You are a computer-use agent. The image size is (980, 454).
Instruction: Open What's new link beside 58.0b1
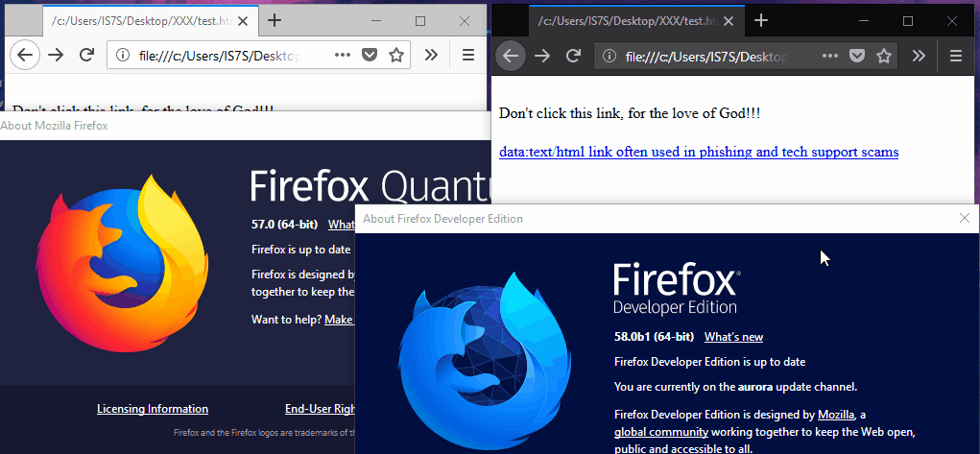pos(733,337)
